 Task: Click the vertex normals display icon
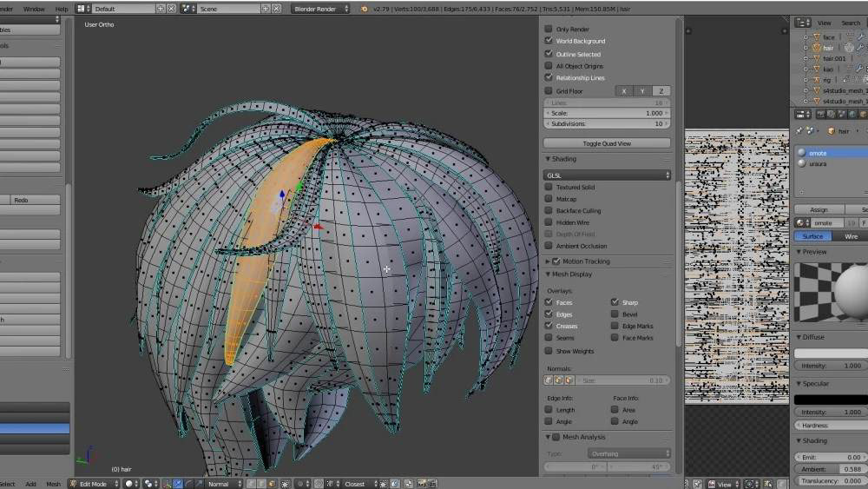click(548, 380)
